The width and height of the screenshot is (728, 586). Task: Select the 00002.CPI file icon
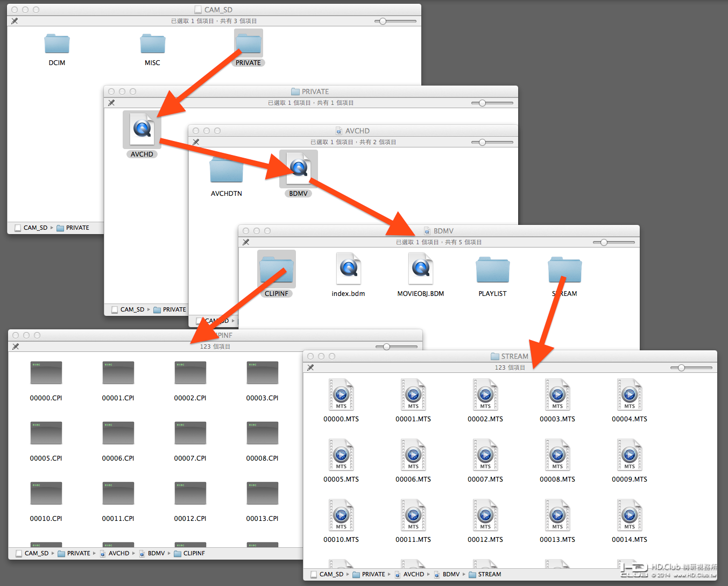tap(190, 372)
